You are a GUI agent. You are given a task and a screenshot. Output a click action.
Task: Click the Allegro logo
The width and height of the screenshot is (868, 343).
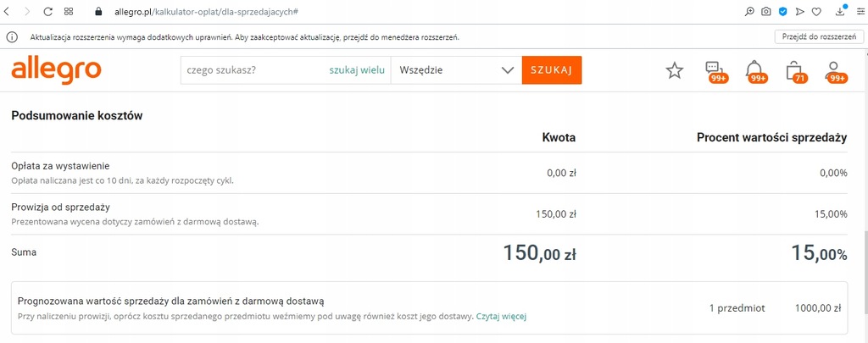click(57, 71)
